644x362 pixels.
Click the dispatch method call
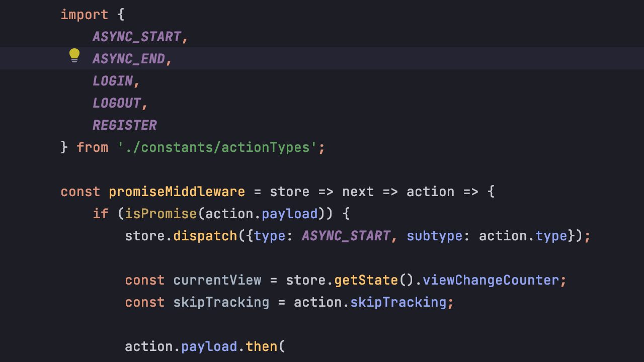click(205, 236)
